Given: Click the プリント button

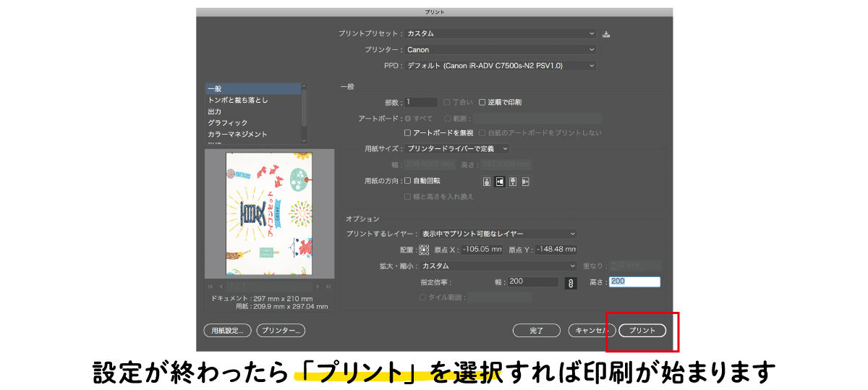Looking at the screenshot, I should coord(642,331).
